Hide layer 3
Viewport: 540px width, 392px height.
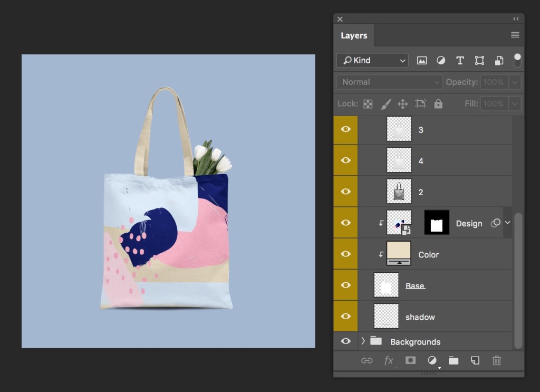(x=345, y=129)
